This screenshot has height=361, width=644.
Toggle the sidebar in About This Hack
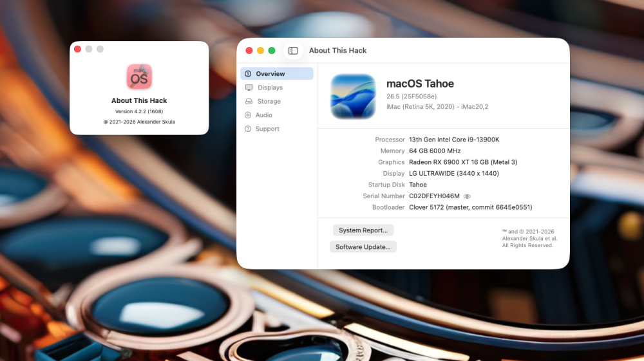pyautogui.click(x=293, y=50)
